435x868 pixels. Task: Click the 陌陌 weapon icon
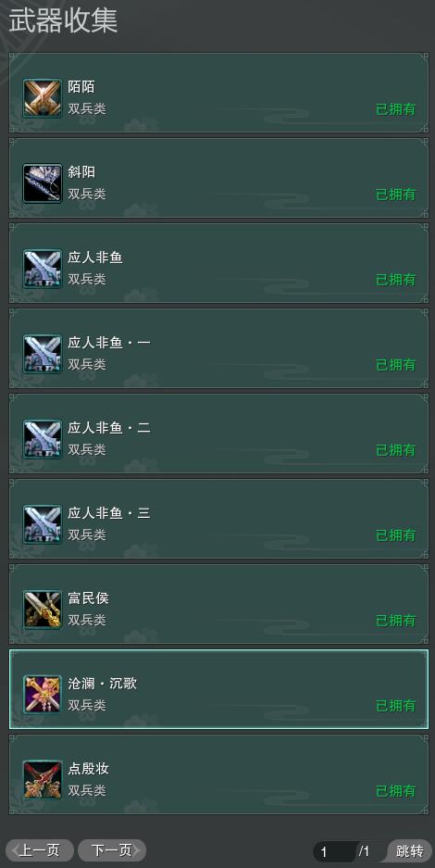(43, 98)
